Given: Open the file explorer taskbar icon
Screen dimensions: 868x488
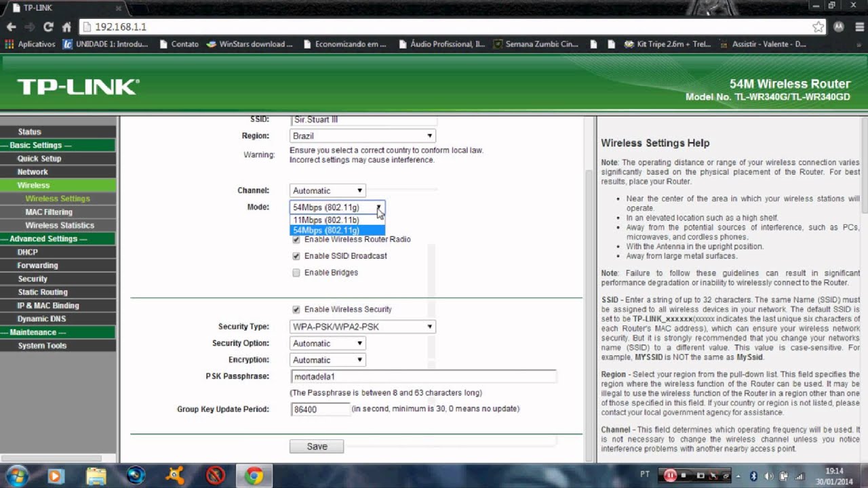Looking at the screenshot, I should click(x=96, y=476).
